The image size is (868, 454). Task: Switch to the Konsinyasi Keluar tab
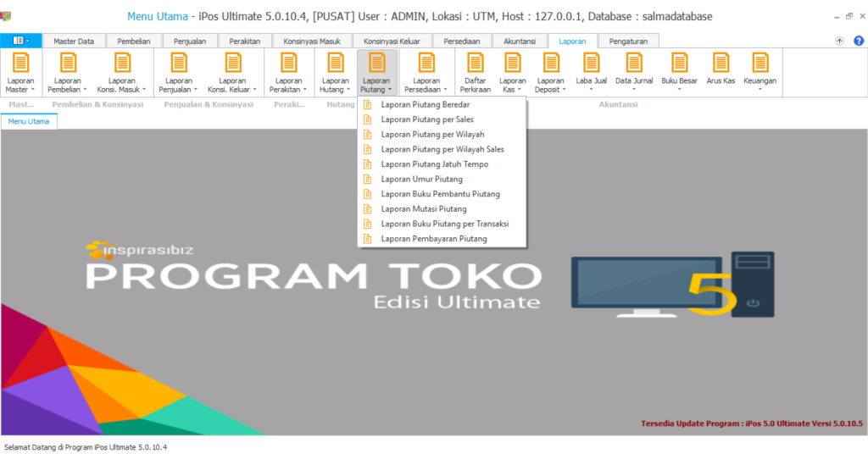392,41
